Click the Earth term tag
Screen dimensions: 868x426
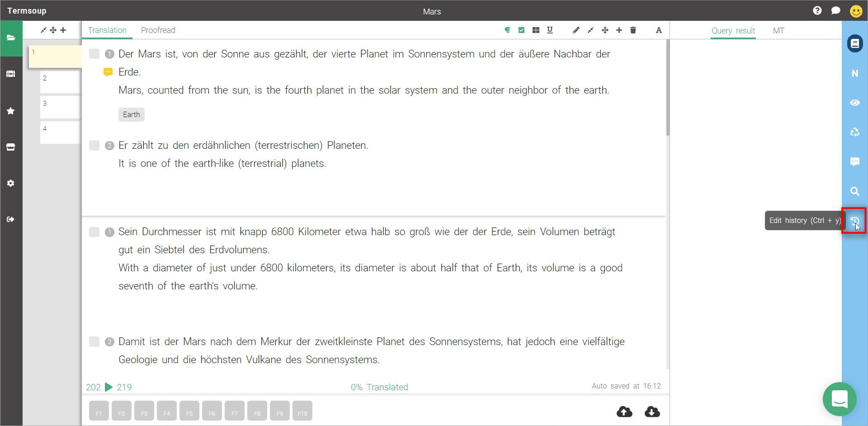132,114
